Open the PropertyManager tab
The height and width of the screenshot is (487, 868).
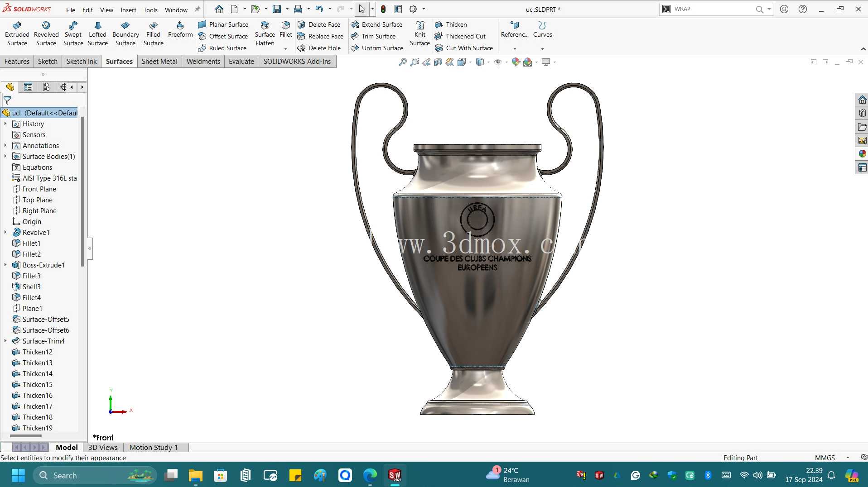point(28,87)
